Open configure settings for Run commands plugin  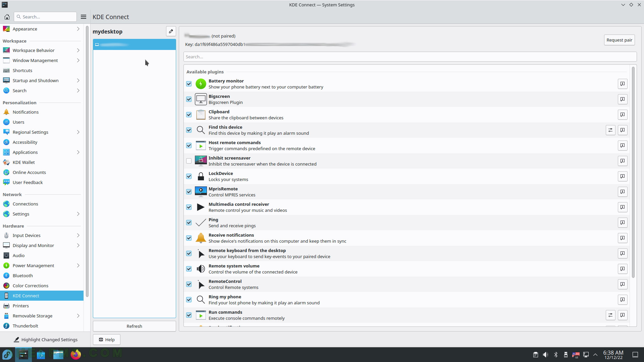tap(610, 315)
